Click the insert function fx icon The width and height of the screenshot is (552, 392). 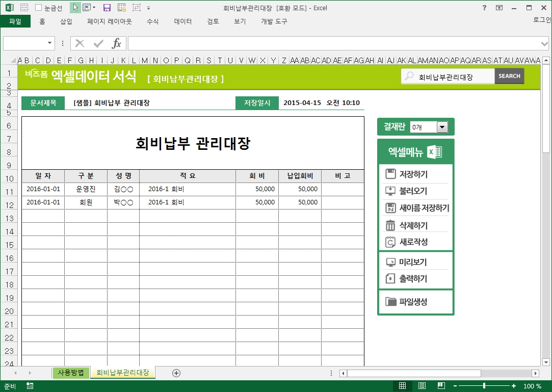[117, 43]
